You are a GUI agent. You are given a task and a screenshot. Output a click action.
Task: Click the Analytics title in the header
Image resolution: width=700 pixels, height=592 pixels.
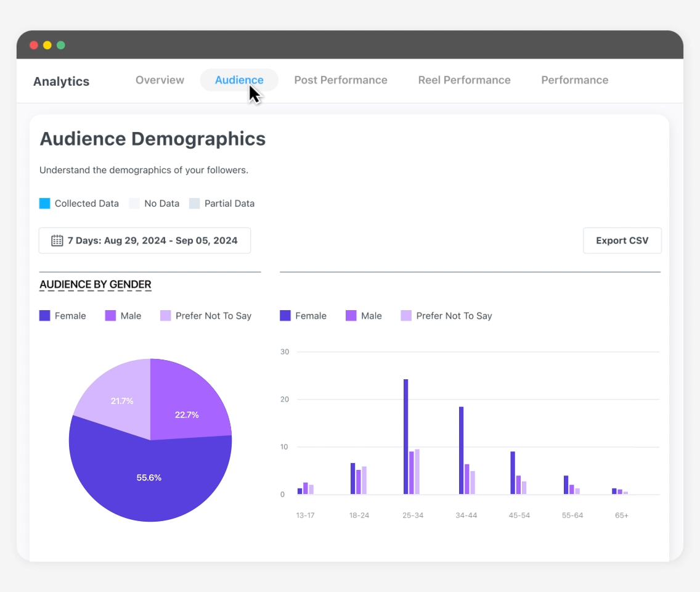coord(61,81)
